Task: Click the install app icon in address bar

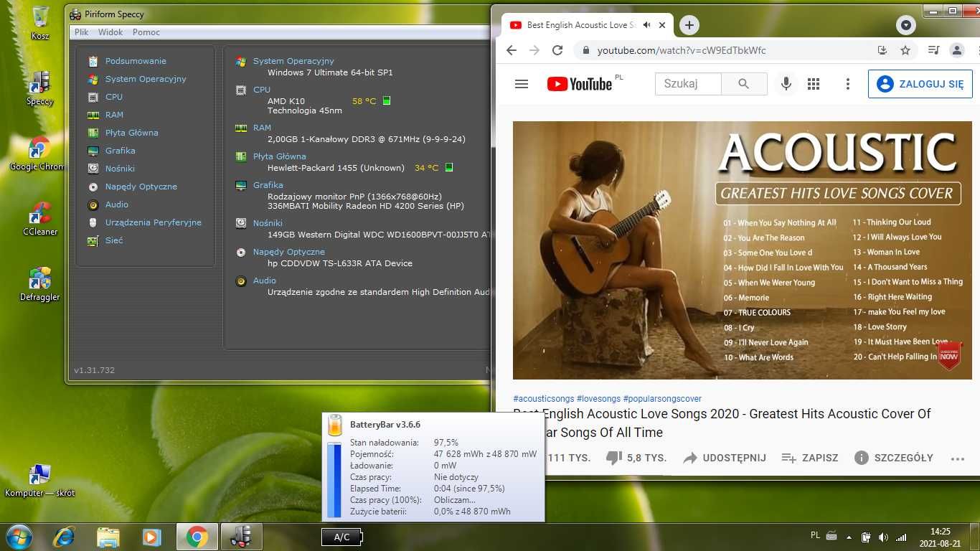Action: pos(882,50)
